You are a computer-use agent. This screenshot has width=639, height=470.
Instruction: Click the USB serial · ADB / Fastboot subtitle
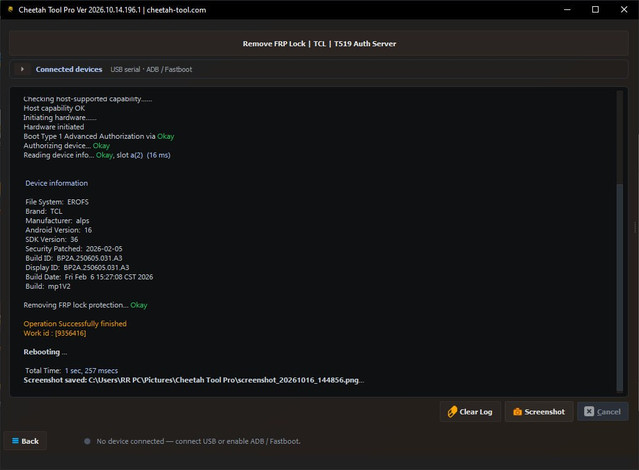pyautogui.click(x=151, y=69)
